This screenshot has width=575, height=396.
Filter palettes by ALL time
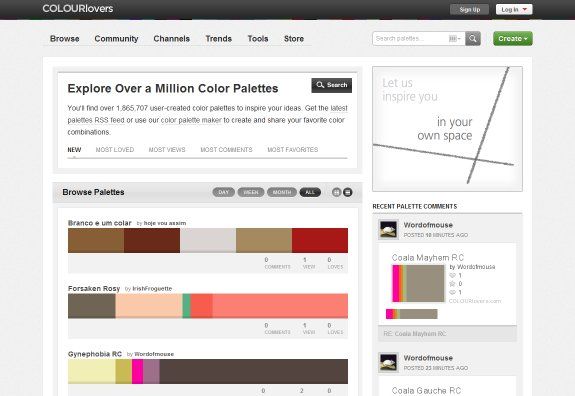[x=310, y=192]
